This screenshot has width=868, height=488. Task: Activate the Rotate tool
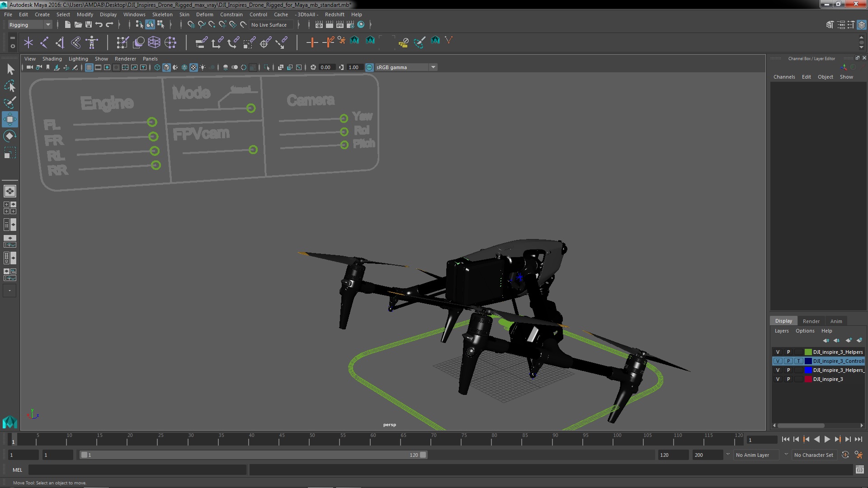pos(10,136)
